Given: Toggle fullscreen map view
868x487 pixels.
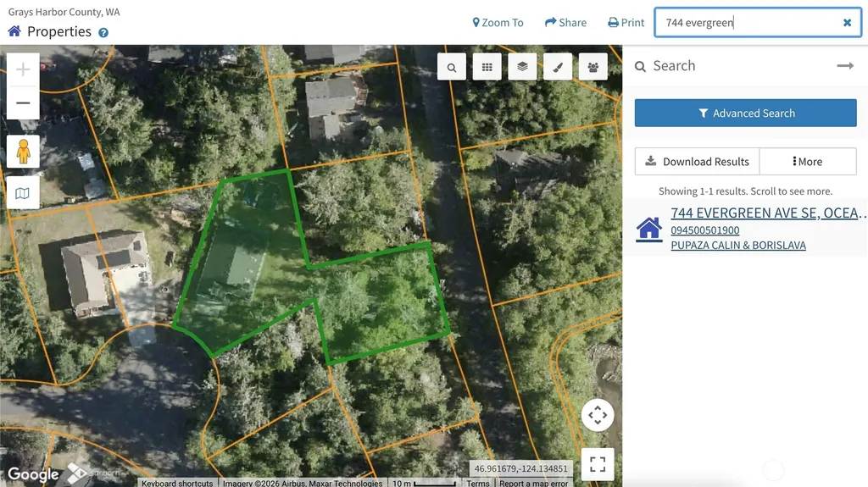Looking at the screenshot, I should (x=598, y=464).
